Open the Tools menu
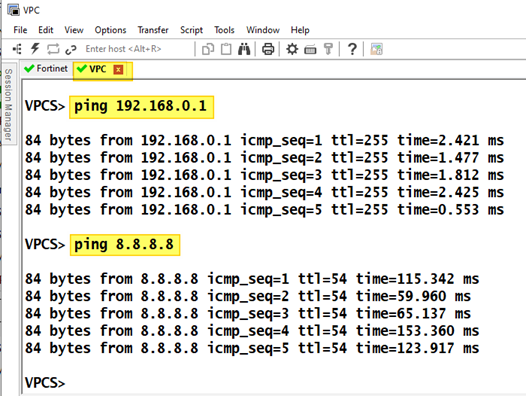The height and width of the screenshot is (396, 526). pyautogui.click(x=224, y=30)
